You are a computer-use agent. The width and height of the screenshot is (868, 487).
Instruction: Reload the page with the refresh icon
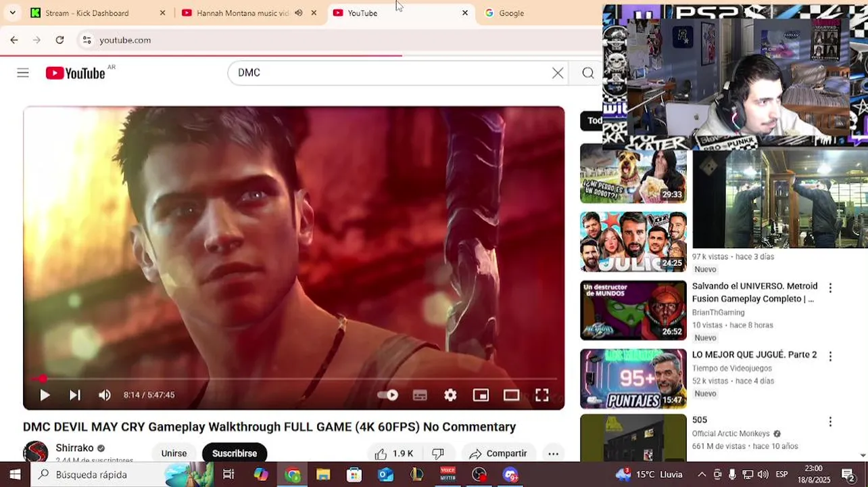(x=59, y=40)
